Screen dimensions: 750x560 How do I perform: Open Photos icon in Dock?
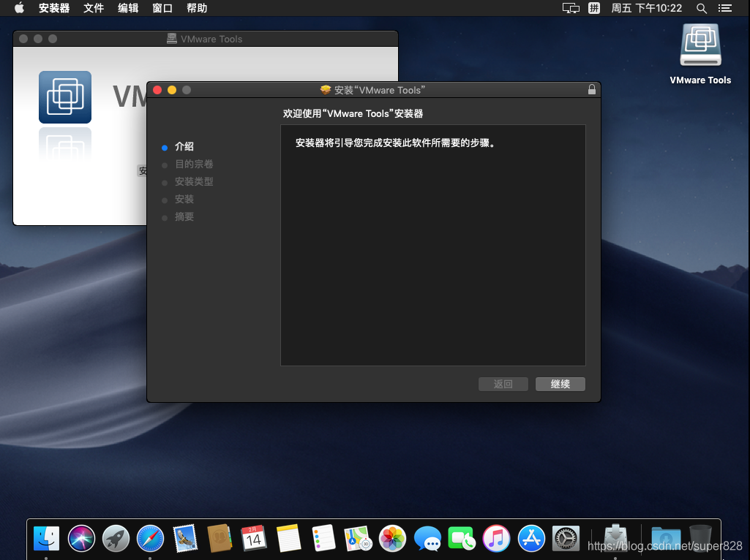[x=393, y=539]
